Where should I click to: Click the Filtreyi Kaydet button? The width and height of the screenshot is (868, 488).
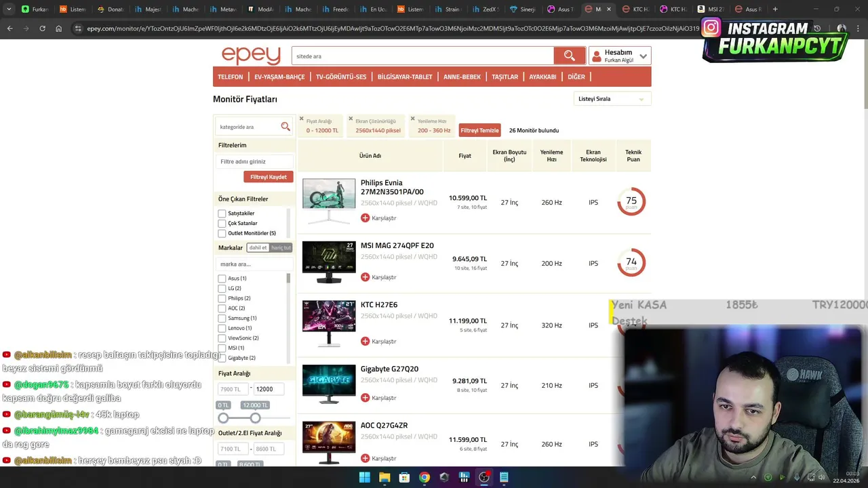point(269,177)
